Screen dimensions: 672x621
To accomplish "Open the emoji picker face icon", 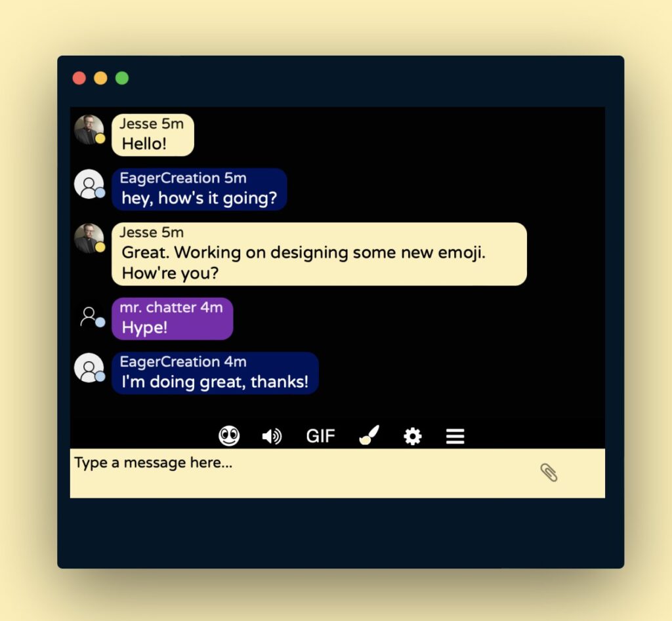I will (229, 436).
